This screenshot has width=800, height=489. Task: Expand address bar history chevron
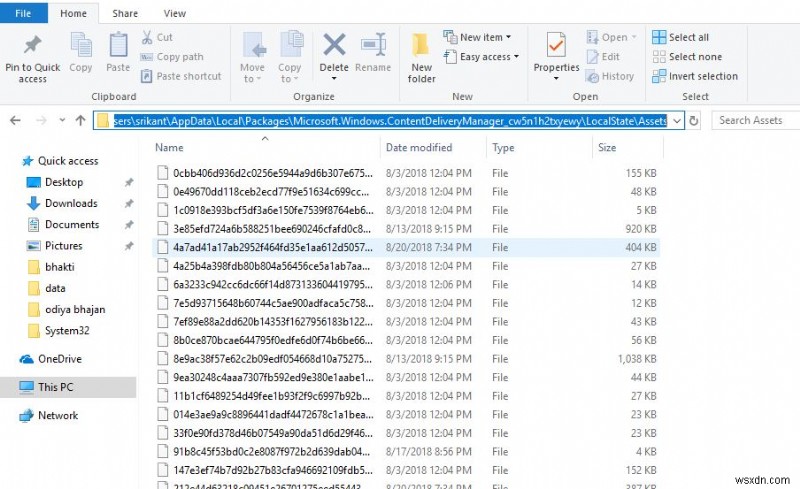[x=677, y=121]
